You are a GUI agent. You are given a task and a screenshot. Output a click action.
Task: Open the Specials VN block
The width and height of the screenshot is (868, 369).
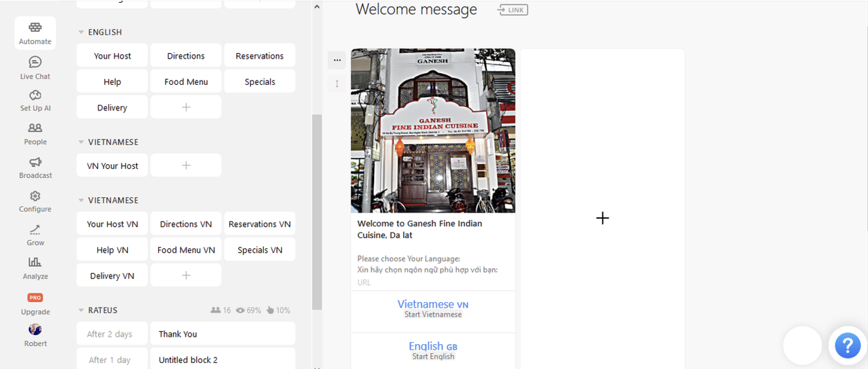pyautogui.click(x=260, y=249)
